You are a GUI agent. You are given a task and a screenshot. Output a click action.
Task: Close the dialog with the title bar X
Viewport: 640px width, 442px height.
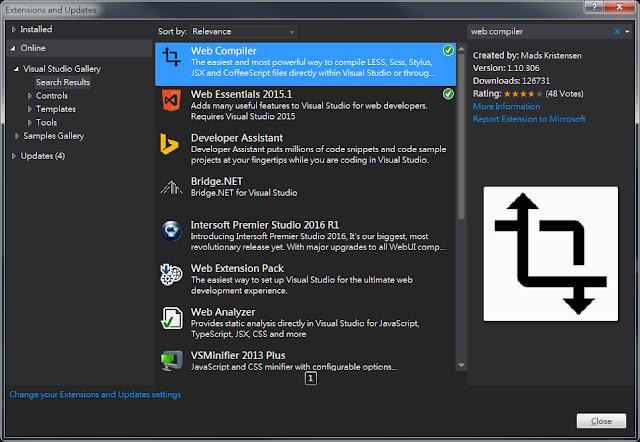tap(619, 7)
